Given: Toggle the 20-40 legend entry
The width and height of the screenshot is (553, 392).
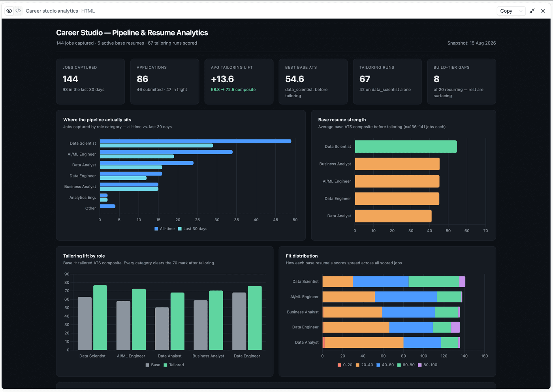Looking at the screenshot, I should [364, 365].
